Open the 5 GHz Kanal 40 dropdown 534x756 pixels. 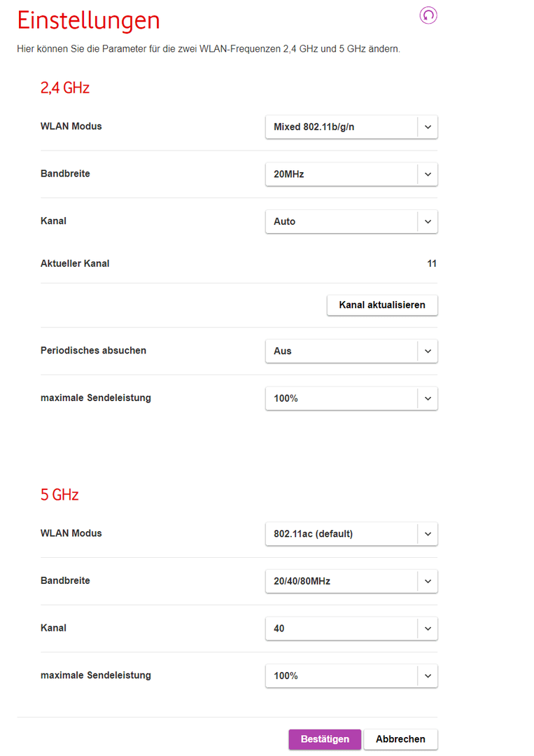(351, 628)
